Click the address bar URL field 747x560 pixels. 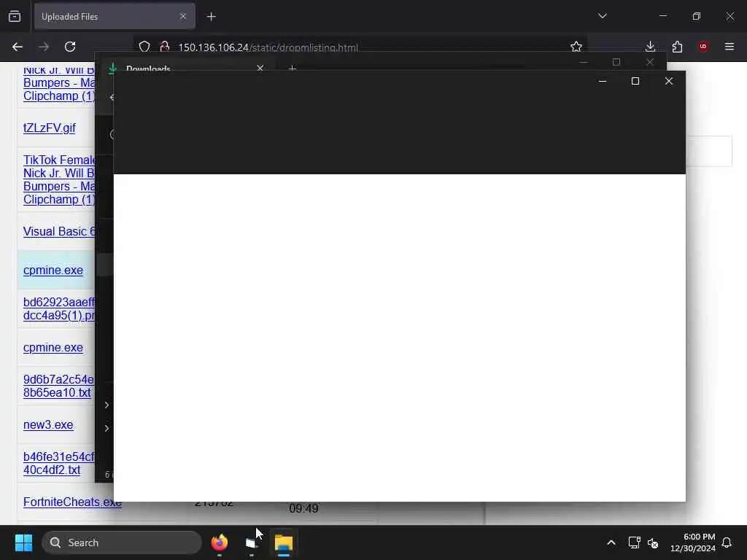(x=362, y=47)
